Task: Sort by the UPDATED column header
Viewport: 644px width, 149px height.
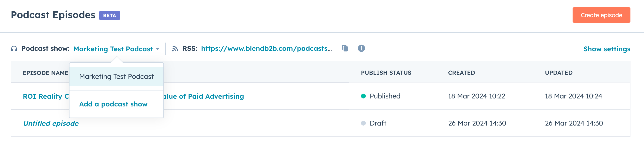Action: pos(558,73)
